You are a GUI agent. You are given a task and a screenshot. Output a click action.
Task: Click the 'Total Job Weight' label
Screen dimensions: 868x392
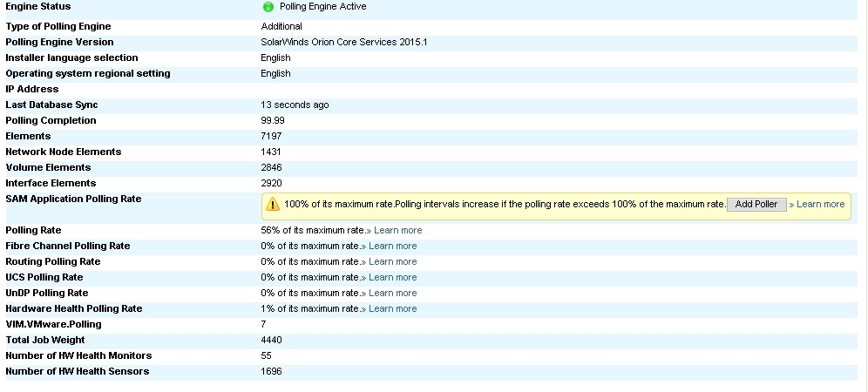coord(45,340)
